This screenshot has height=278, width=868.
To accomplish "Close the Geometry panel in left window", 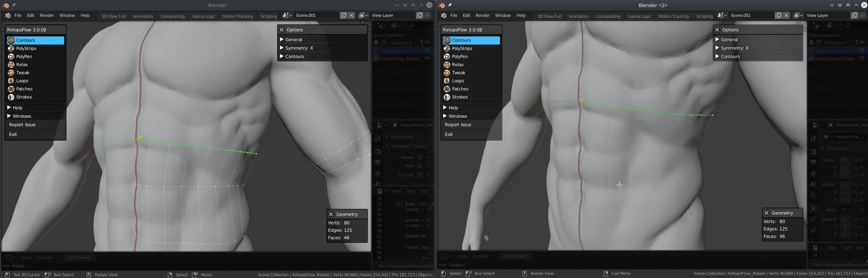I will pyautogui.click(x=331, y=214).
